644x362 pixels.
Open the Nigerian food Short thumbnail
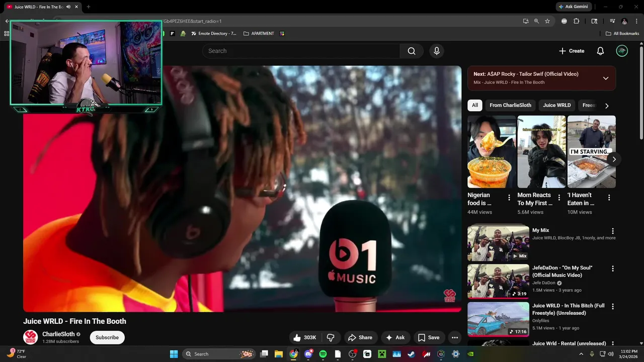492,152
